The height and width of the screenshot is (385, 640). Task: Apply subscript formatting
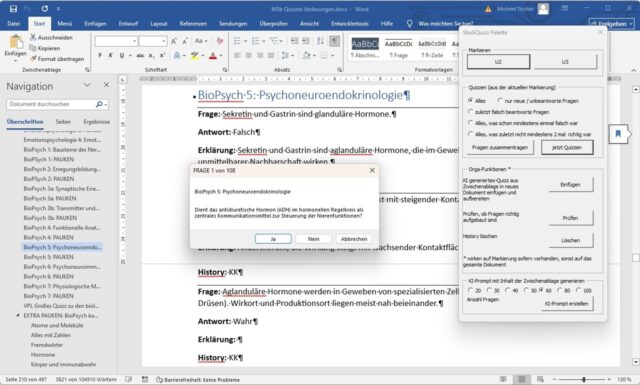click(151, 55)
